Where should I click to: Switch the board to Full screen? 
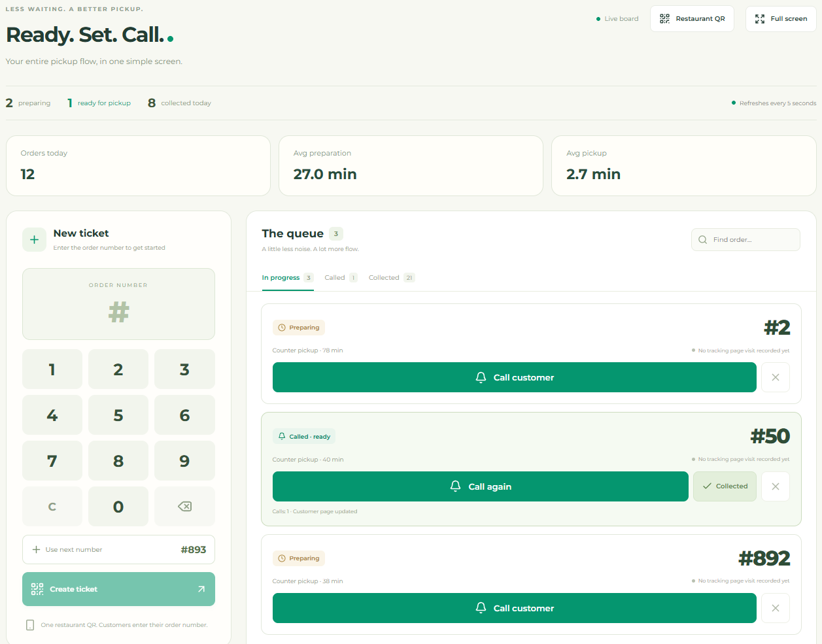pos(781,19)
